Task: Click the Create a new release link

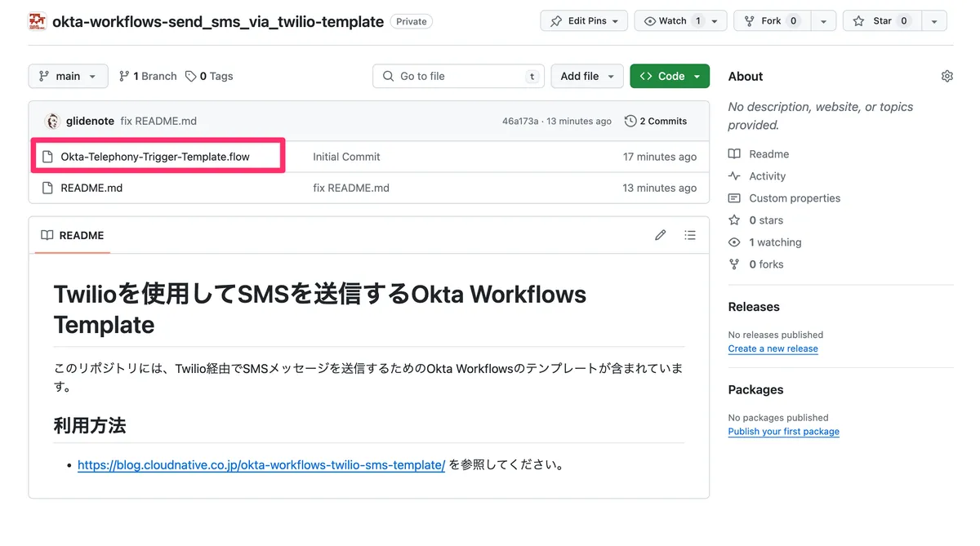Action: 773,348
